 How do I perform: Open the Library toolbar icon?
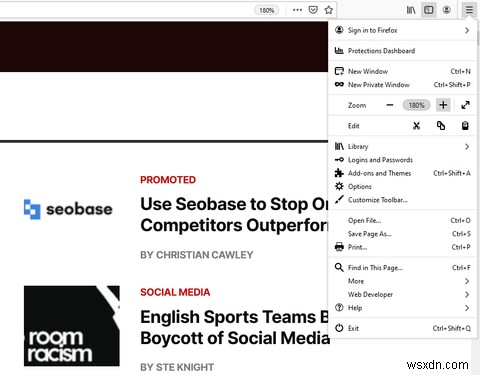coord(411,10)
